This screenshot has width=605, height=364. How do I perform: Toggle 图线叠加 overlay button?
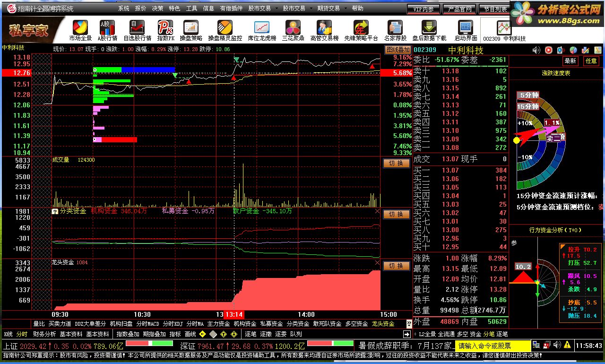pos(398,50)
